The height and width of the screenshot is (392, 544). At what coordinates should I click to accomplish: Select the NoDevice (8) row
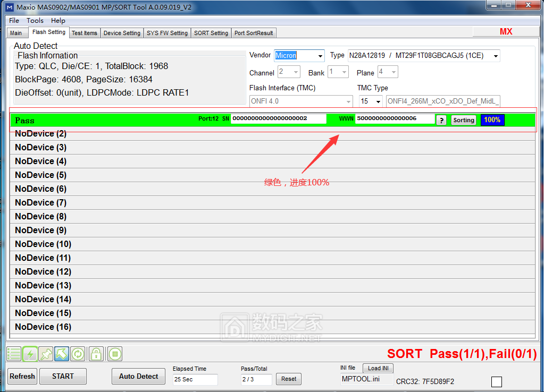272,217
